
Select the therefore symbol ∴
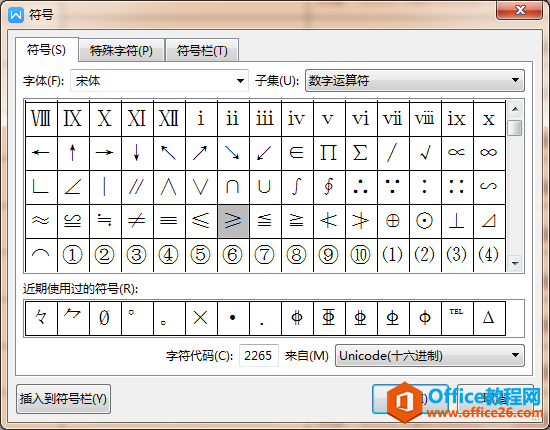(361, 187)
